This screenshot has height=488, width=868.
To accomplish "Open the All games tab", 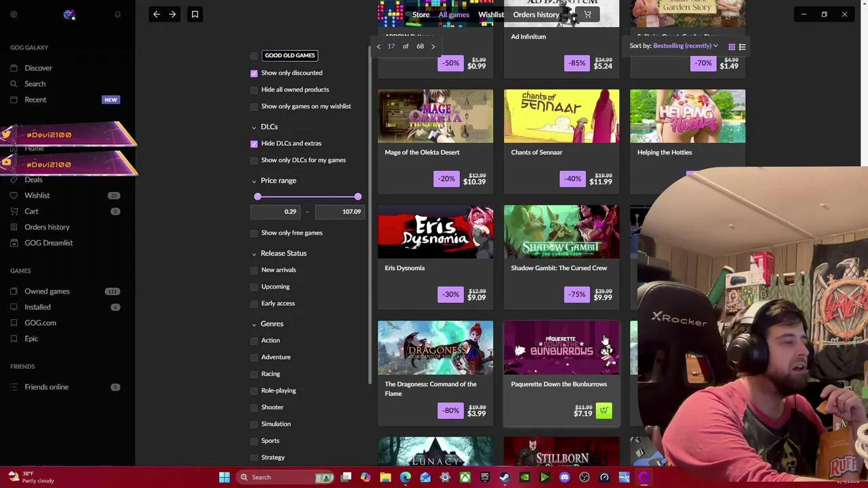I will (454, 15).
